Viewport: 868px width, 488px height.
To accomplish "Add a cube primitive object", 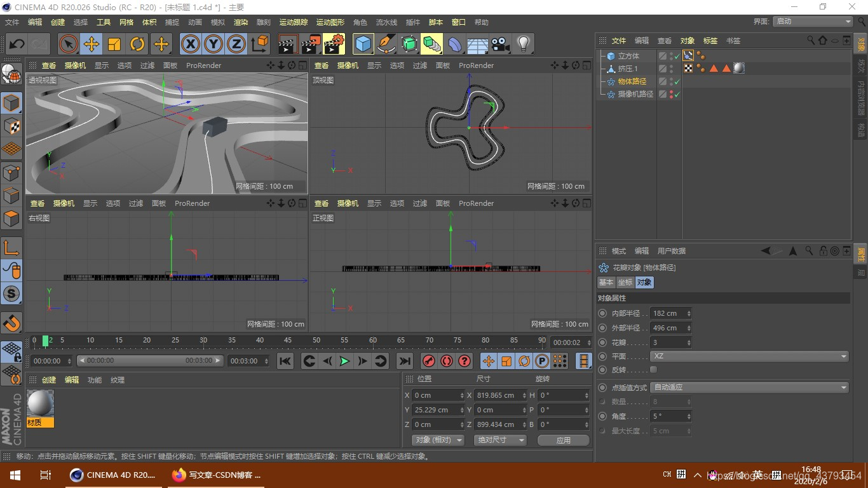I will pyautogui.click(x=363, y=44).
